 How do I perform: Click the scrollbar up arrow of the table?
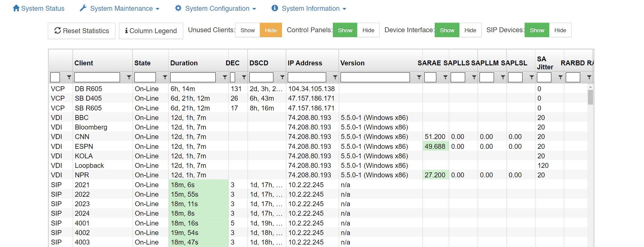pyautogui.click(x=590, y=87)
